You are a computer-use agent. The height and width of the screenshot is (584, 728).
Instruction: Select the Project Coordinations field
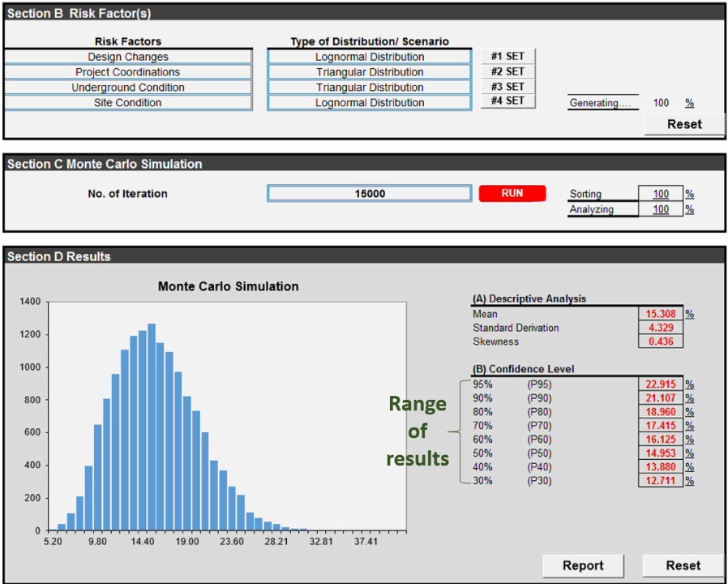tap(128, 72)
